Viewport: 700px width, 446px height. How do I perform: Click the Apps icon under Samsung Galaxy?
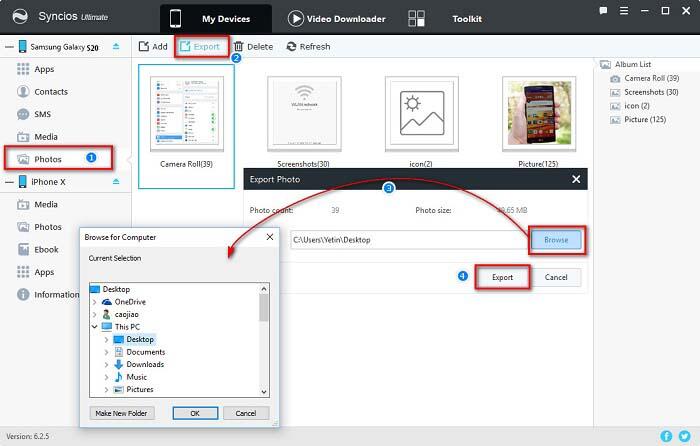22,68
